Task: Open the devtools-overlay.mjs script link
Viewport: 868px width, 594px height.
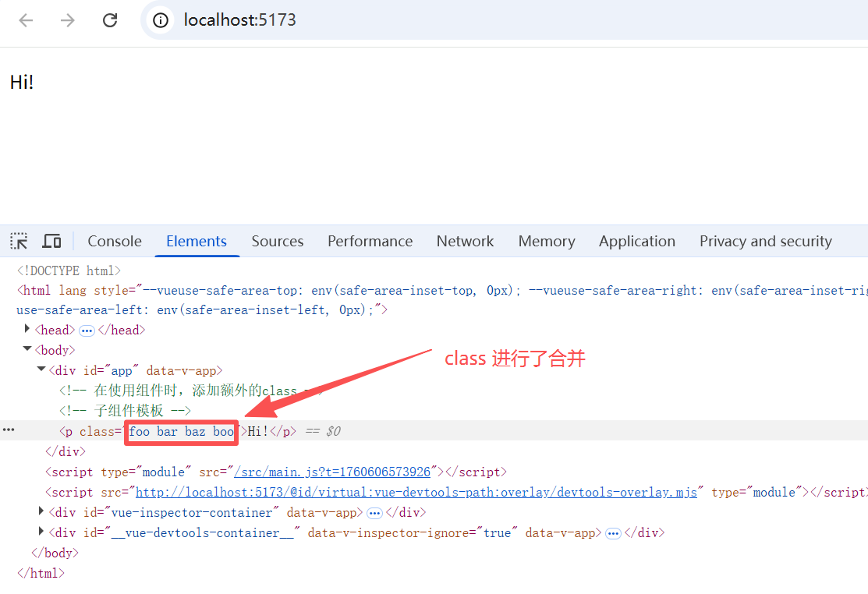Action: 416,492
